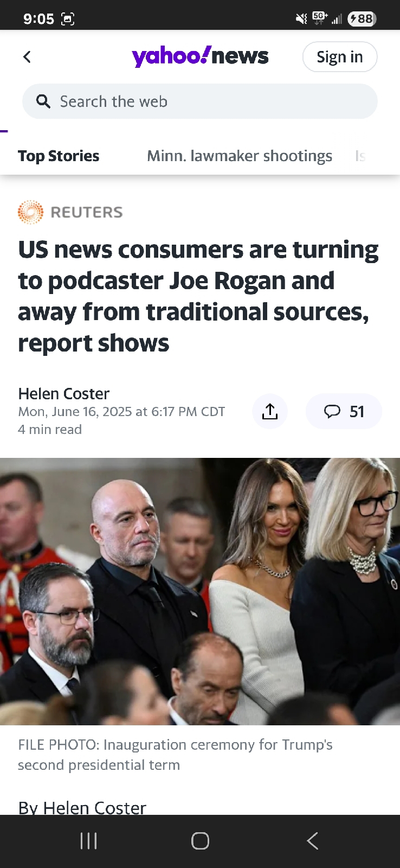Viewport: 400px width, 868px height.
Task: Open the inauguration ceremony article photo
Action: click(x=200, y=591)
